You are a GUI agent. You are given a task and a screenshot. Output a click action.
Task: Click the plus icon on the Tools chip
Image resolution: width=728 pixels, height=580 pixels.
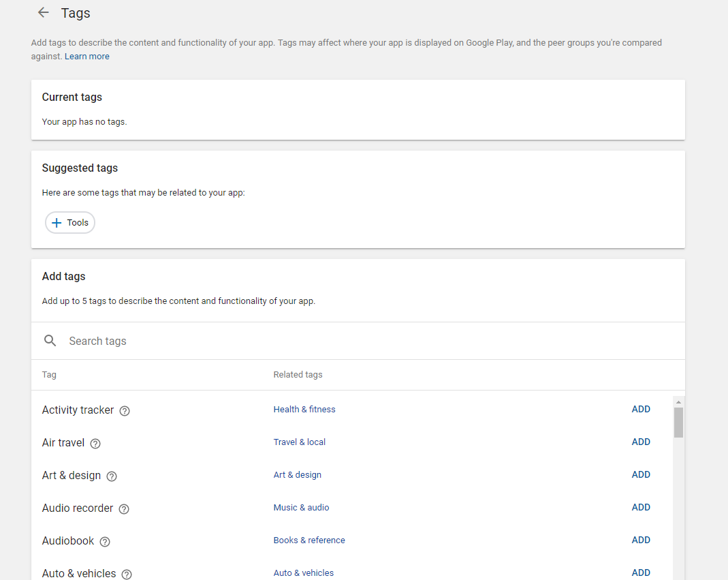[x=57, y=222]
